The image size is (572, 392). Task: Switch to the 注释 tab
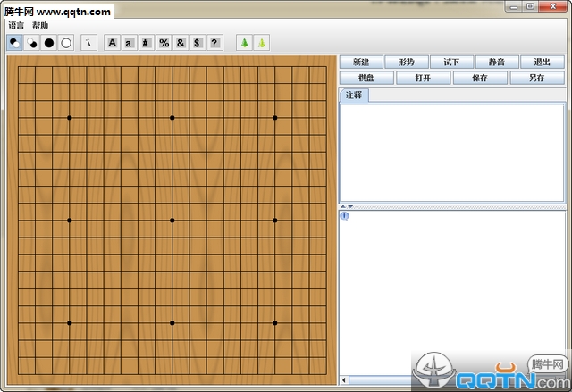click(354, 95)
